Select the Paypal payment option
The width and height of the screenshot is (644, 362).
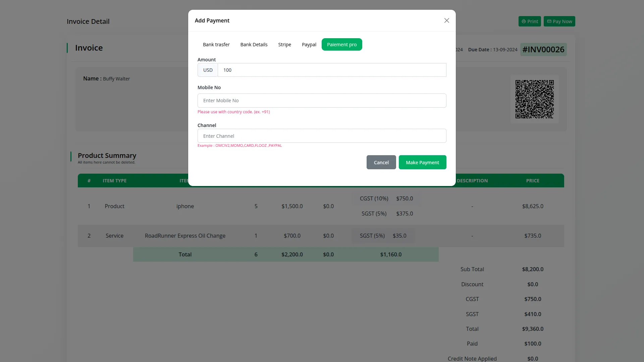point(309,44)
